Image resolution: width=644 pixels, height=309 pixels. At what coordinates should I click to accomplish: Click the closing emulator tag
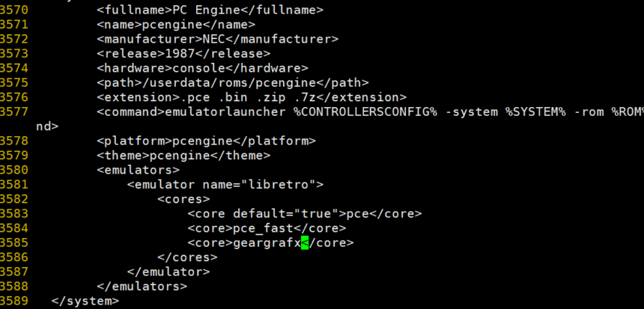[x=168, y=272]
